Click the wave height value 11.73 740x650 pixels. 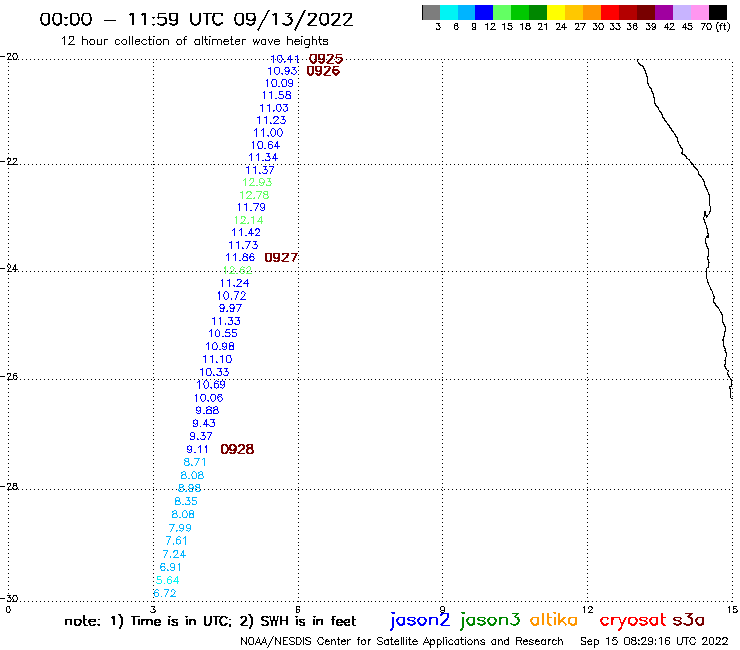pos(244,245)
